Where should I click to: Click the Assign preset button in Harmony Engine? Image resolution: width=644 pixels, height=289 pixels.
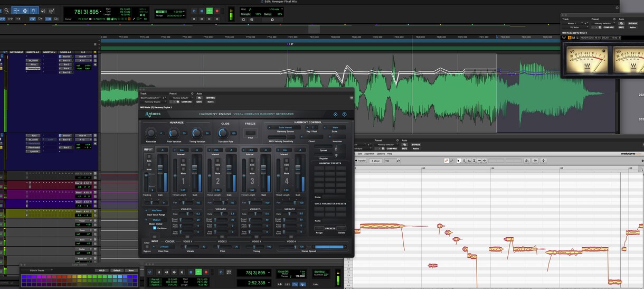319,228
